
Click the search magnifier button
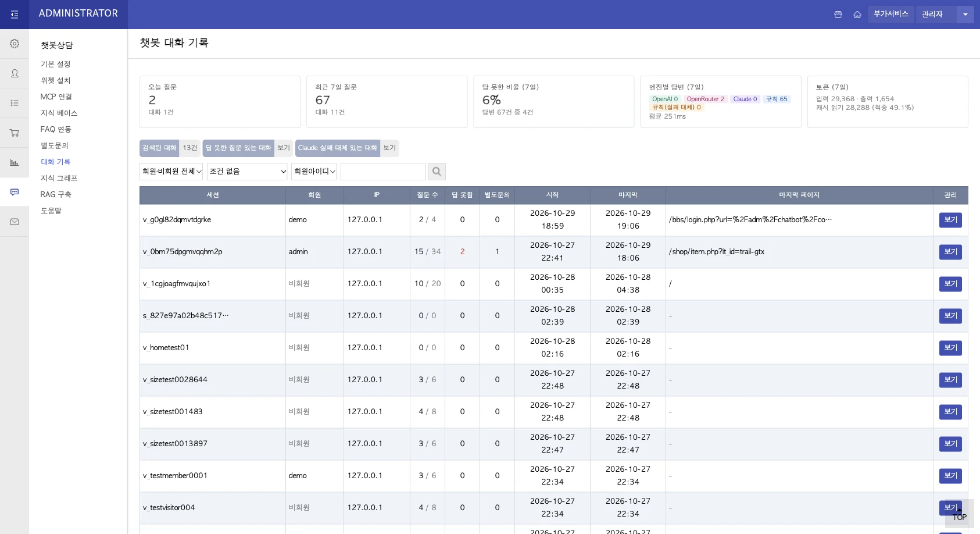pyautogui.click(x=437, y=172)
